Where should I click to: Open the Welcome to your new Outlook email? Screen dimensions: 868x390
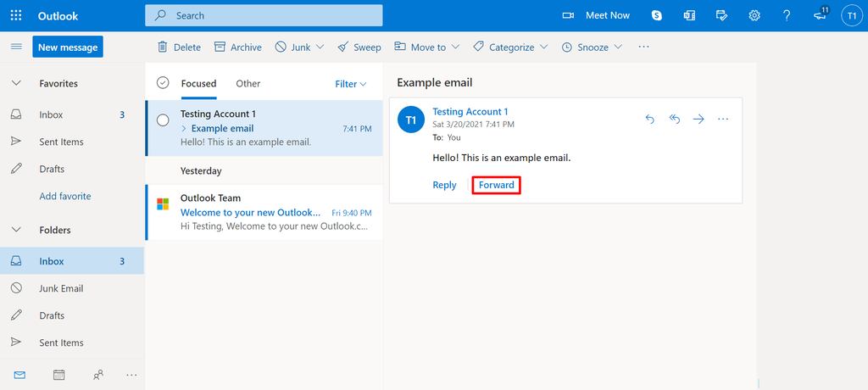click(x=264, y=212)
